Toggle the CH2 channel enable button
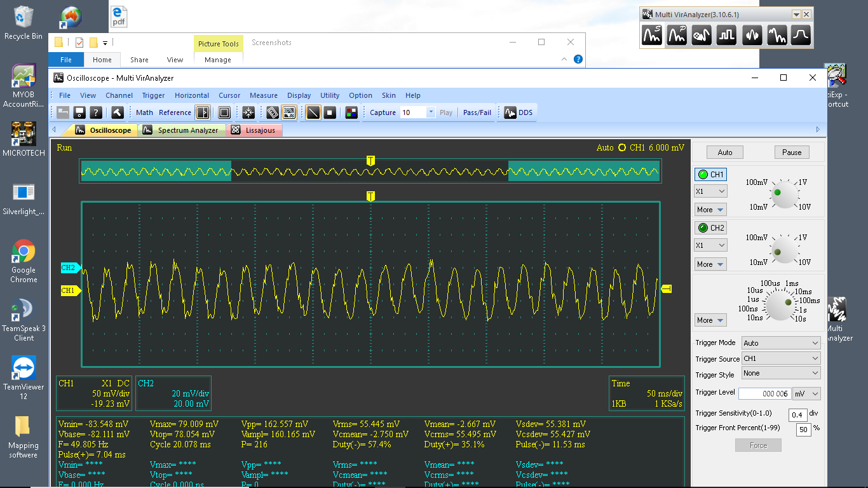 pos(710,228)
